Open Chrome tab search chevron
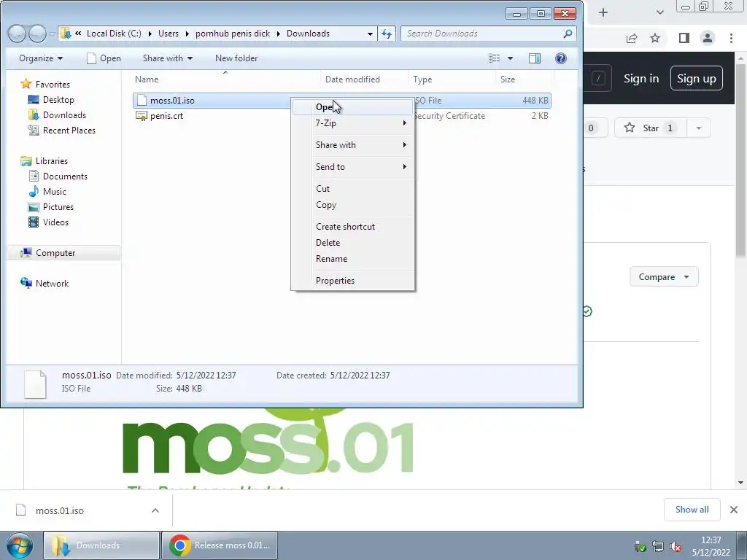Screen dimensions: 747x560 659,12
